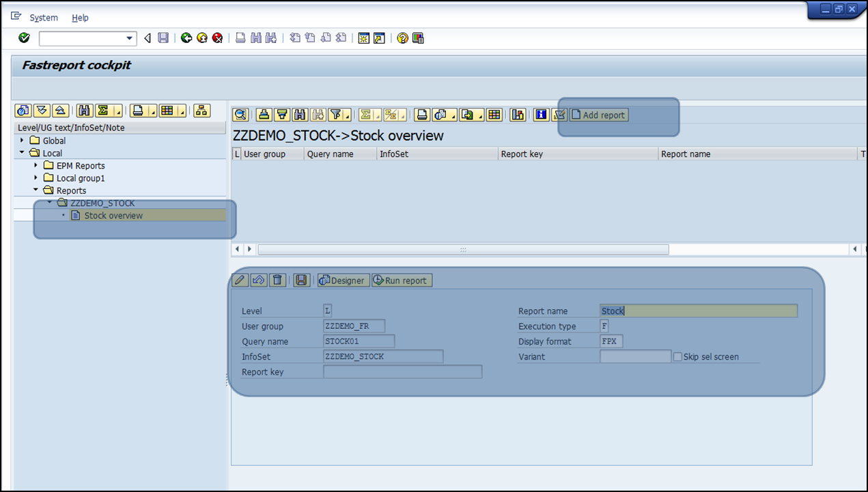The width and height of the screenshot is (868, 492).
Task: Enable the Skip sel screen checkbox
Action: click(x=677, y=357)
